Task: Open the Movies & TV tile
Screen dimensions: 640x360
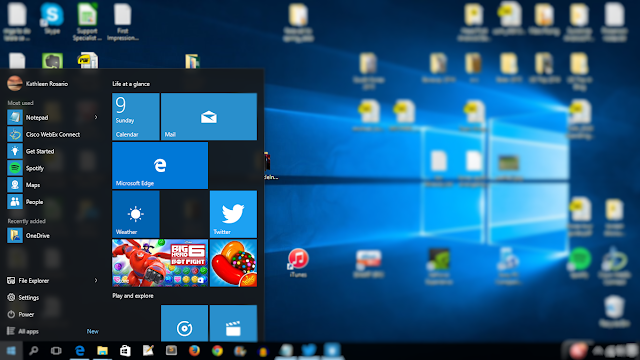Action: [x=233, y=323]
